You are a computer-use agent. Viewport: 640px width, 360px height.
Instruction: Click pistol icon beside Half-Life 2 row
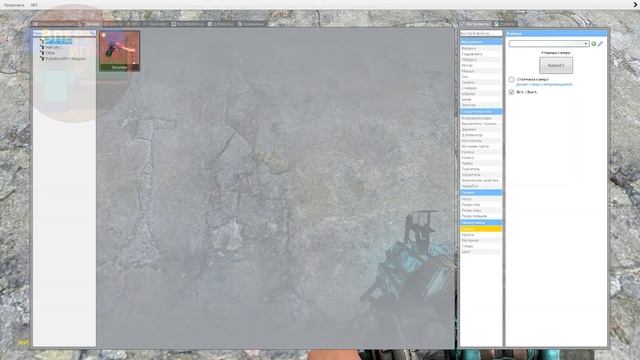(42, 47)
